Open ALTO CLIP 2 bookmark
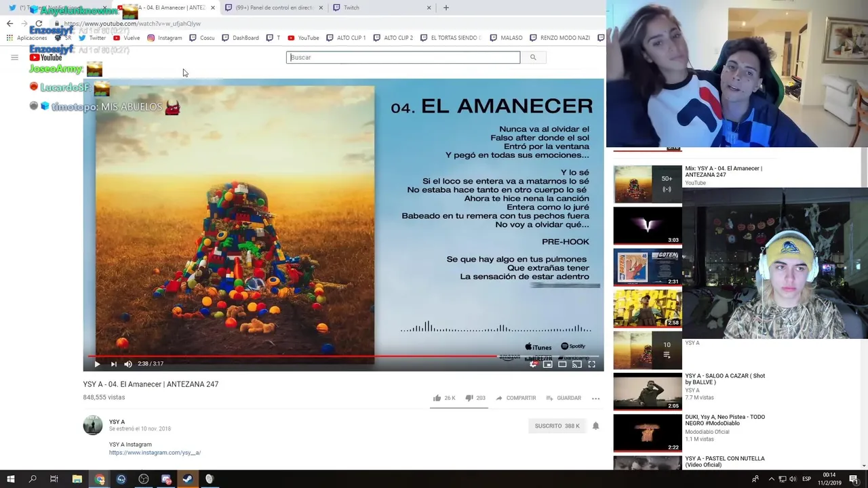Image resolution: width=868 pixels, height=488 pixels. tap(393, 38)
